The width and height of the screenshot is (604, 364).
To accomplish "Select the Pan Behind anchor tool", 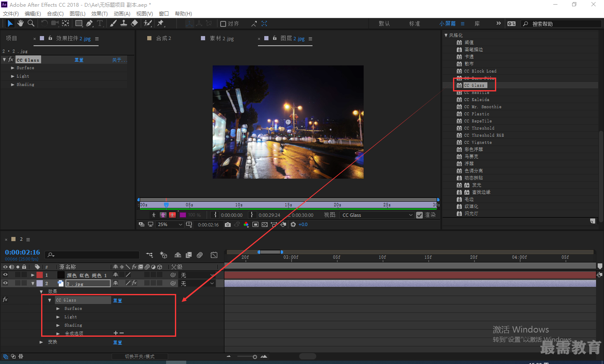I will point(66,23).
